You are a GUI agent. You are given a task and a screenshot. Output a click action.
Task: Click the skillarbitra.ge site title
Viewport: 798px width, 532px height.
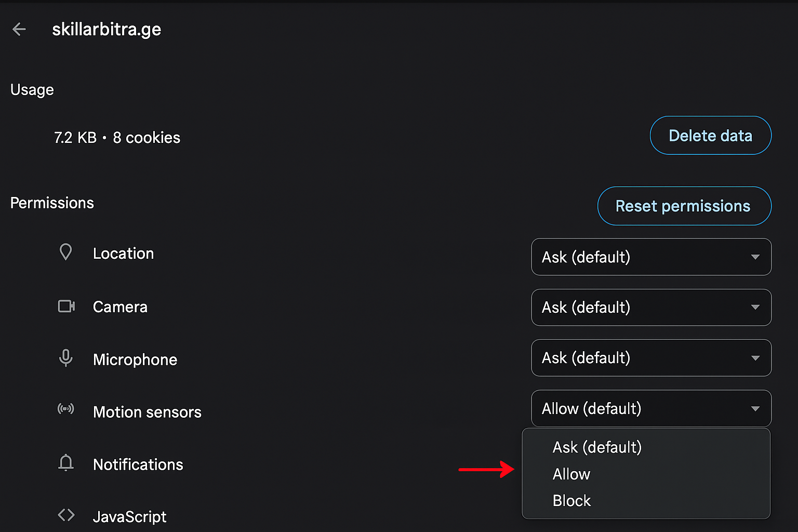pos(107,30)
